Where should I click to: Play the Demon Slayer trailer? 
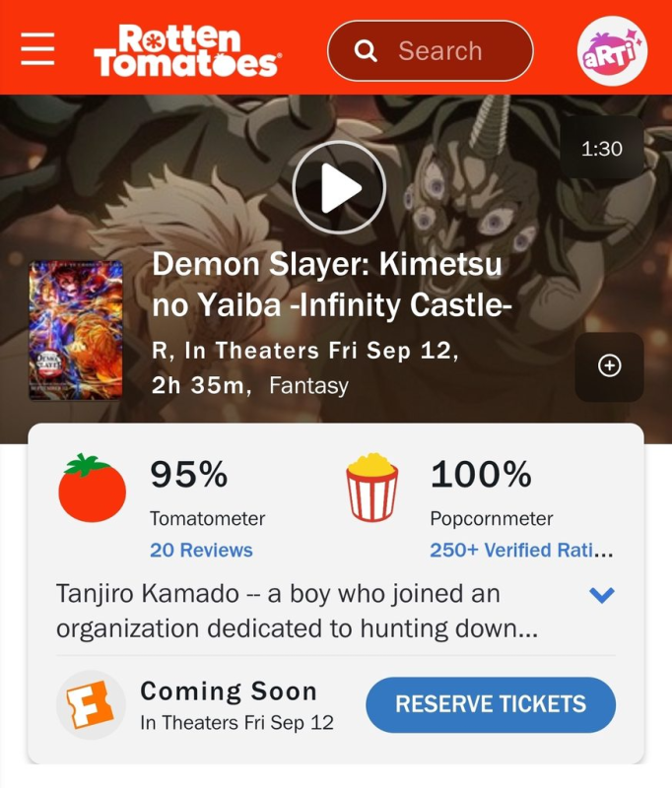(339, 187)
